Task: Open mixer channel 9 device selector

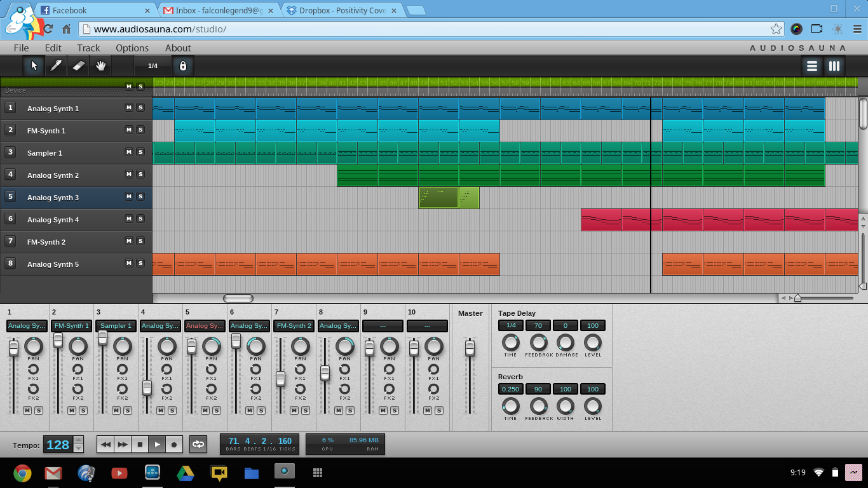Action: [x=383, y=326]
